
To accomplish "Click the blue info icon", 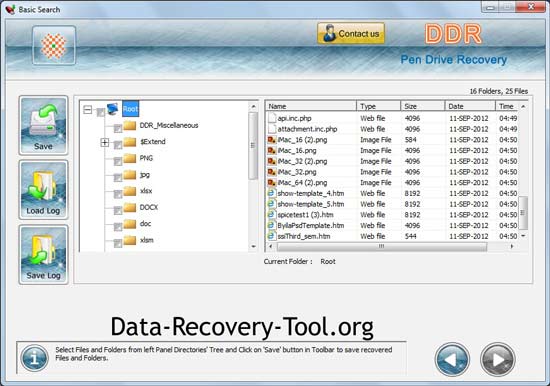I will point(34,358).
